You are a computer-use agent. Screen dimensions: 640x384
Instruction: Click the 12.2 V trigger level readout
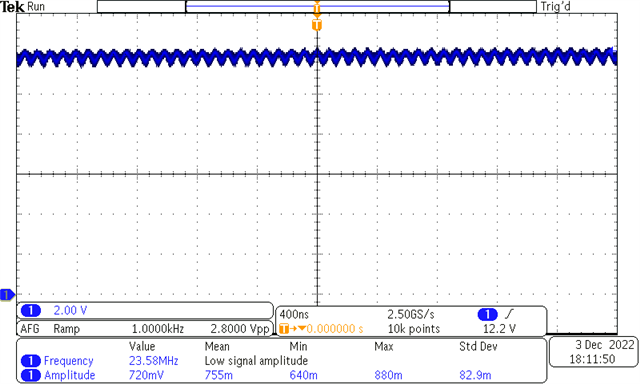(499, 329)
